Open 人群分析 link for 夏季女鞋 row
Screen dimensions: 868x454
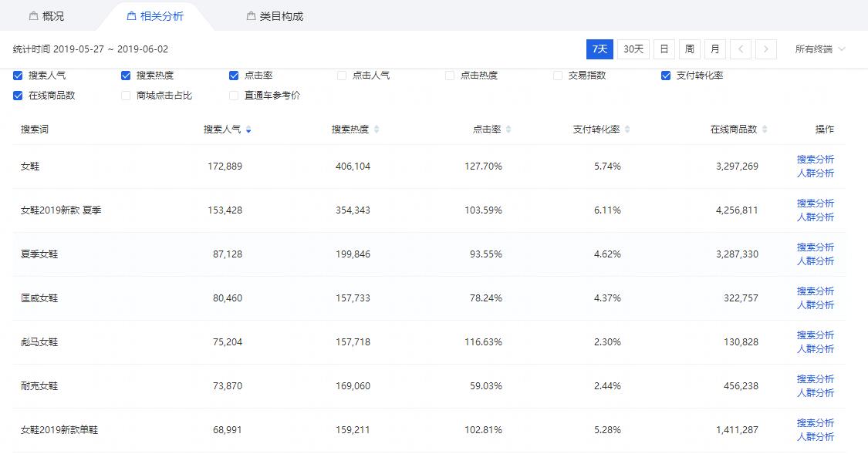click(815, 261)
